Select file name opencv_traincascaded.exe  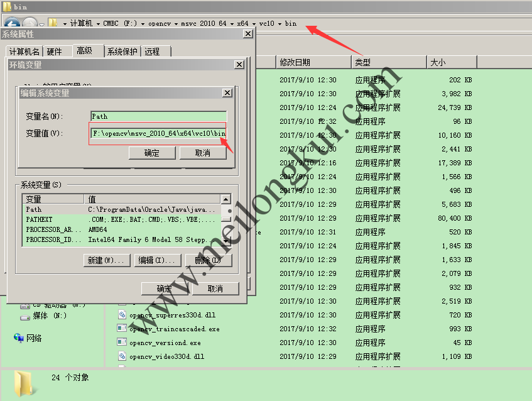[x=175, y=329]
